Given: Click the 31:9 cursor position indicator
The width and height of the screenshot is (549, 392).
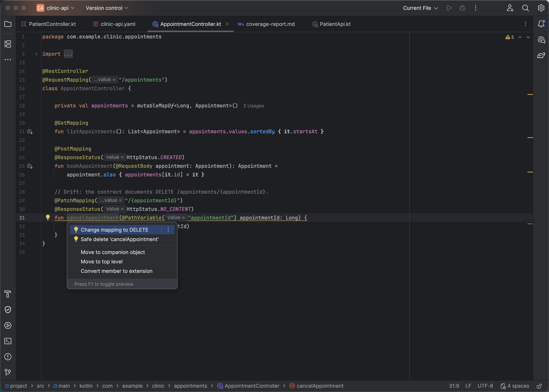Looking at the screenshot, I should [x=454, y=386].
